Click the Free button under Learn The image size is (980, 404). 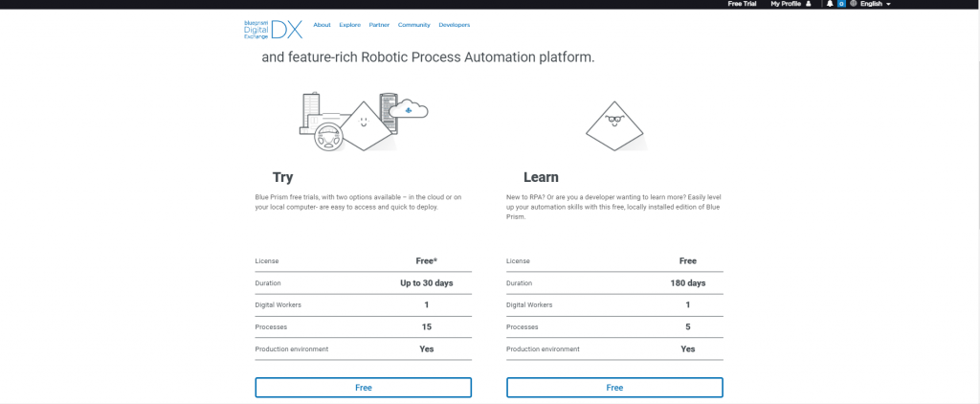(x=614, y=388)
